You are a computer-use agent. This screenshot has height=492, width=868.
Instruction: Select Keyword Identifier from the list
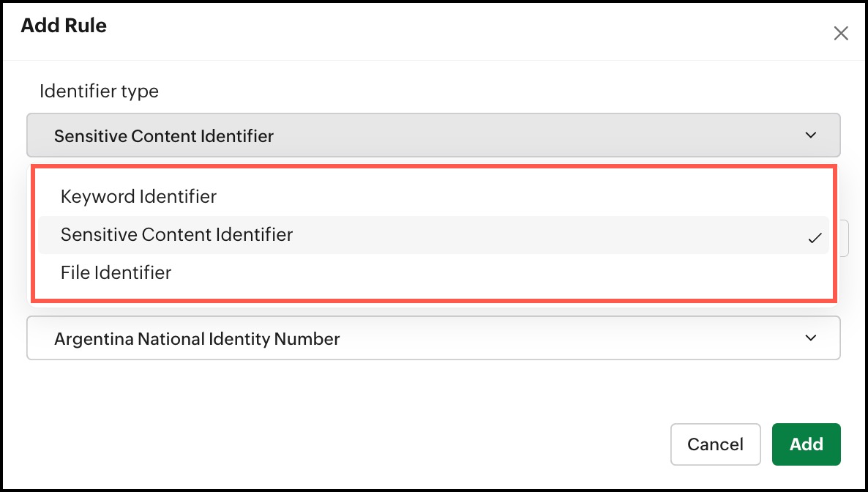coord(138,196)
